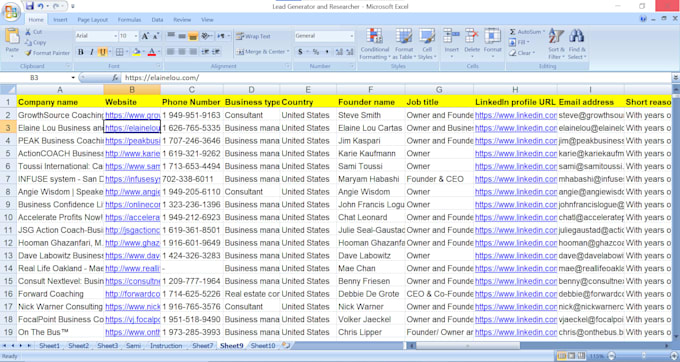Screen dimensions: 680x362
Task: Open the Data ribbon tab
Action: pyautogui.click(x=157, y=20)
